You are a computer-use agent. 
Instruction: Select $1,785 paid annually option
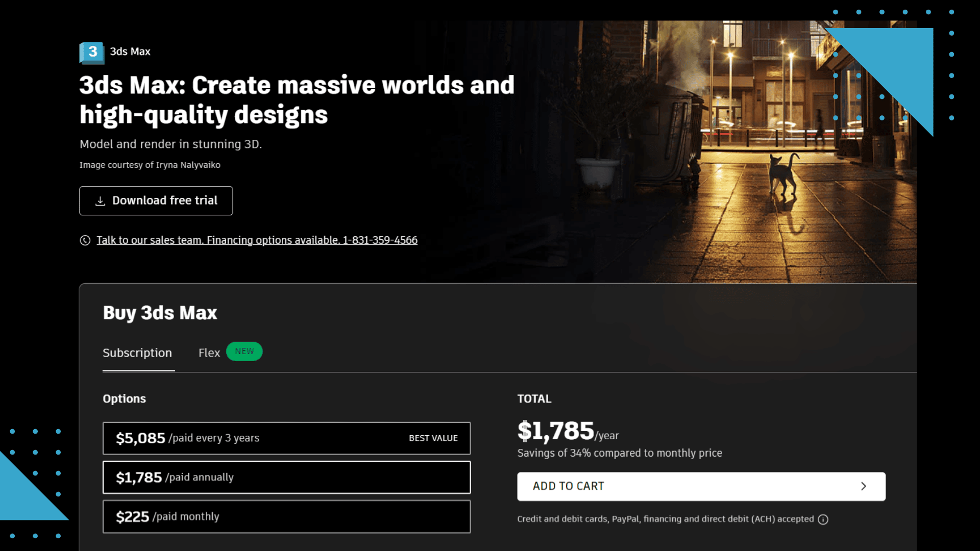tap(287, 477)
